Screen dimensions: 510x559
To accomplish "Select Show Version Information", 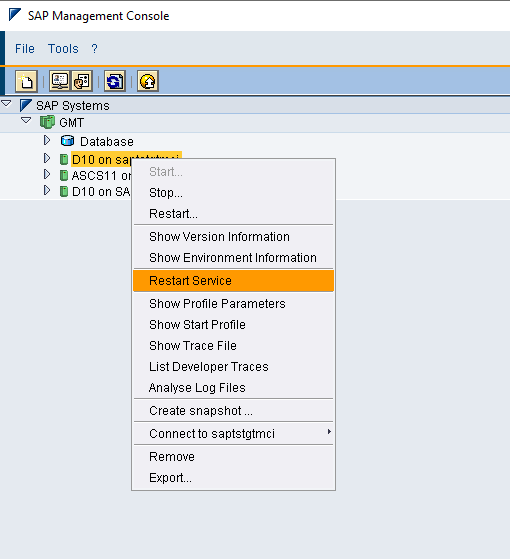I will (233, 237).
